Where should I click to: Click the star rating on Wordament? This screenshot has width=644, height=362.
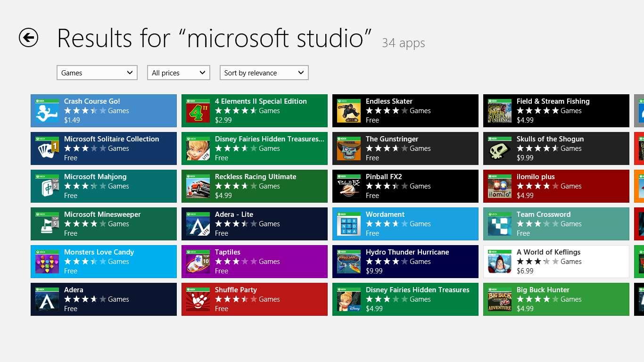click(x=387, y=224)
